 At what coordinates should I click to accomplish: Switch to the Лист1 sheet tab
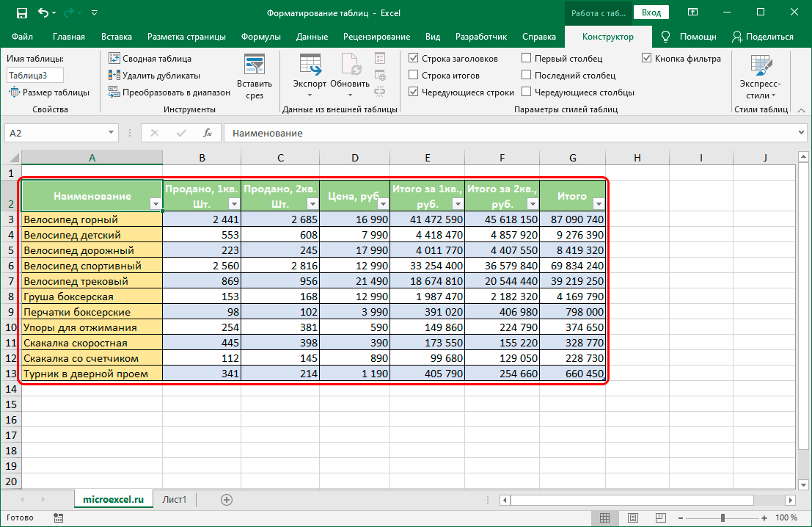(x=175, y=500)
